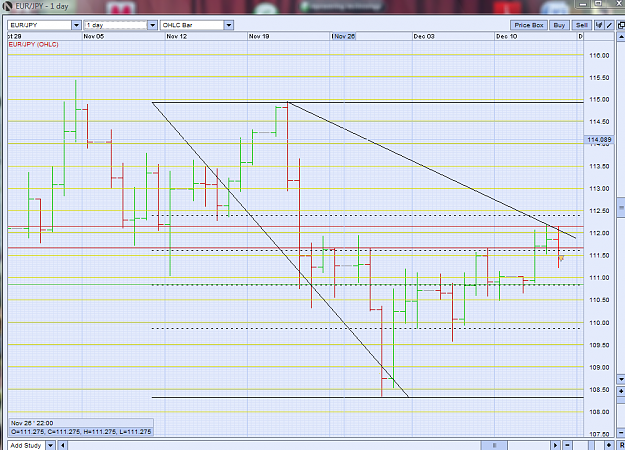Click the horizontal scroll left arrow
The height and width of the screenshot is (450, 625).
coord(63,445)
